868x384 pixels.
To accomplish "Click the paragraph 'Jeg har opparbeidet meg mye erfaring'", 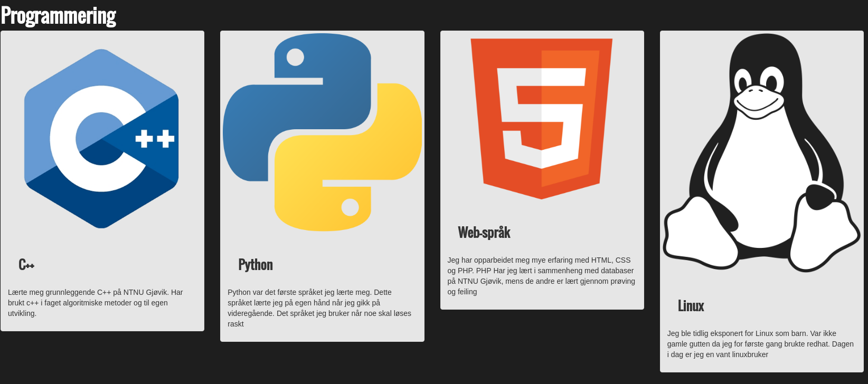I will pyautogui.click(x=542, y=276).
